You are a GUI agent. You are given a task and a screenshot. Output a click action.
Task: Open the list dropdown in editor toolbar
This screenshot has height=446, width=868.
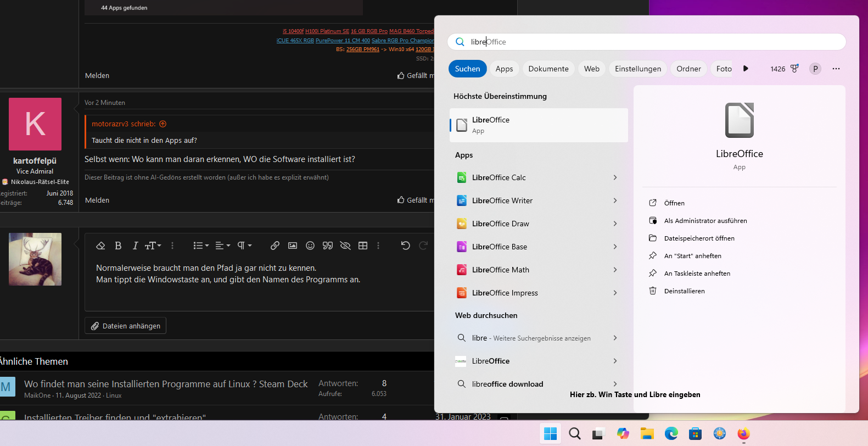pos(201,246)
